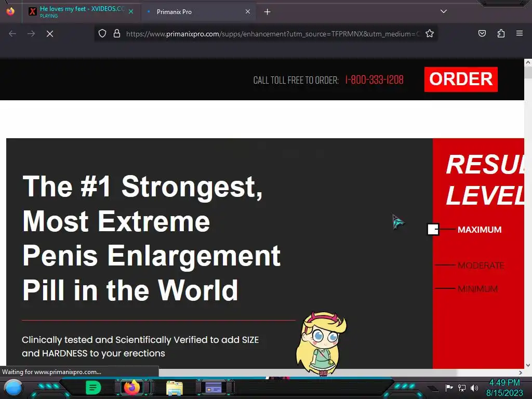Viewport: 532px width, 399px height.
Task: Select the Primanix Pro tab
Action: point(198,11)
